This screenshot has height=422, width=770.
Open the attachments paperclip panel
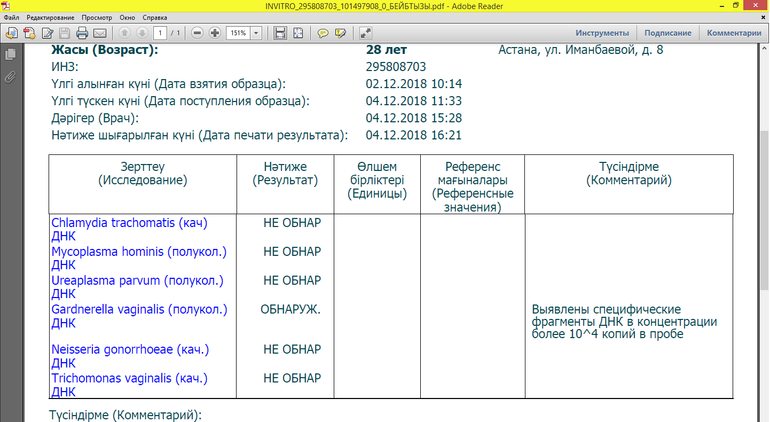[11, 77]
